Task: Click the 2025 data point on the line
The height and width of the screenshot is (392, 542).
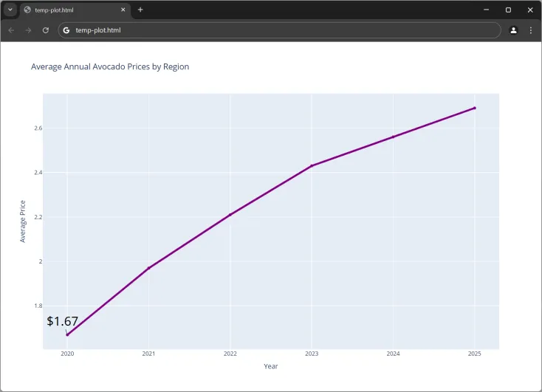Action: (475, 109)
